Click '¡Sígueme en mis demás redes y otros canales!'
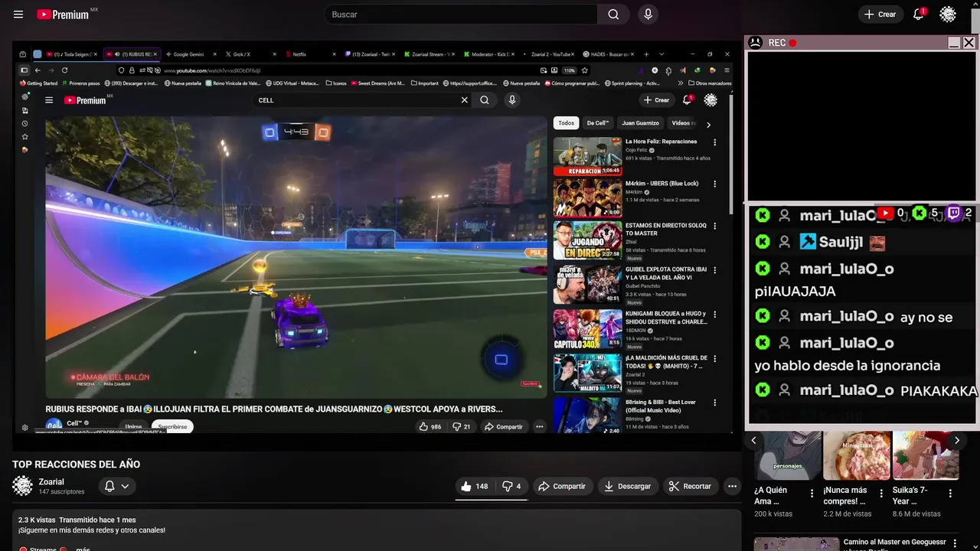The width and height of the screenshot is (980, 551). coord(92,530)
